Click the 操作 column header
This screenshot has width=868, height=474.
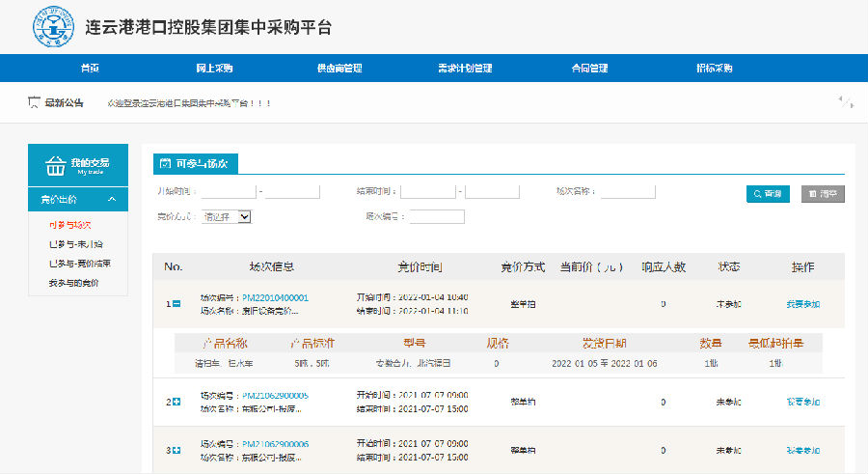click(802, 267)
